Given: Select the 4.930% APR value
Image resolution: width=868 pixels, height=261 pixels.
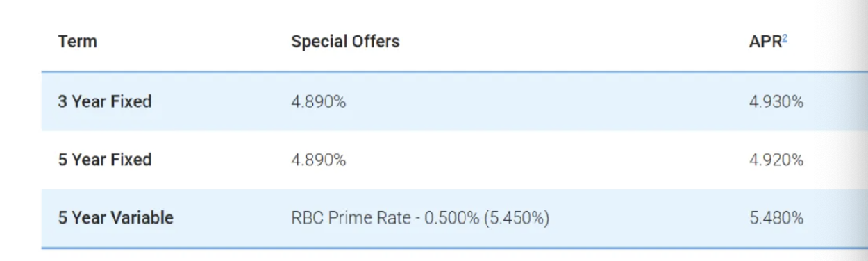Looking at the screenshot, I should coord(776,101).
